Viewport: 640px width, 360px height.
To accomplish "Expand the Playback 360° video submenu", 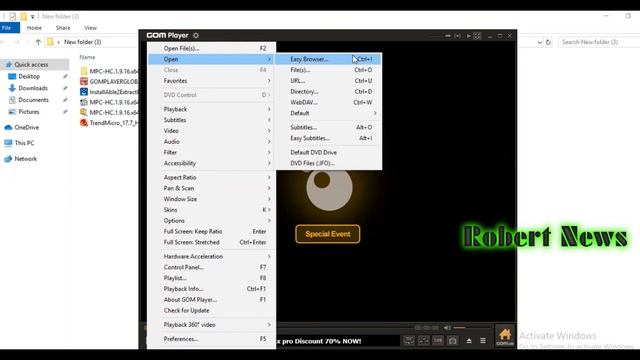I will click(x=212, y=325).
